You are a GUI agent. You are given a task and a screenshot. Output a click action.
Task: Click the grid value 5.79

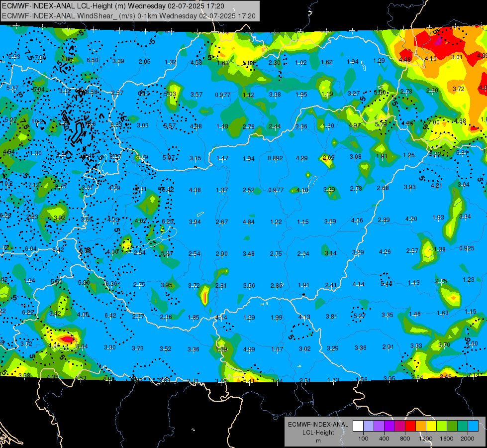[x=381, y=124]
